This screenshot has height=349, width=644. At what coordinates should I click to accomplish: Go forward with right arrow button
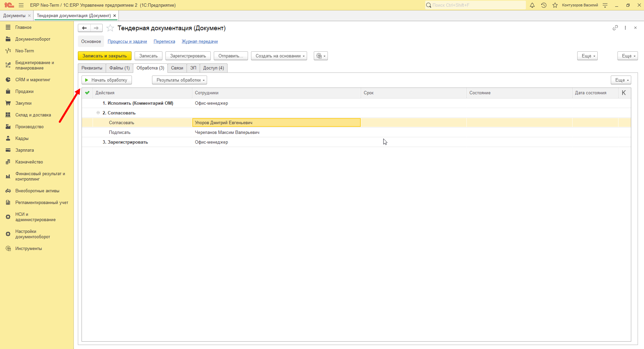pos(96,28)
